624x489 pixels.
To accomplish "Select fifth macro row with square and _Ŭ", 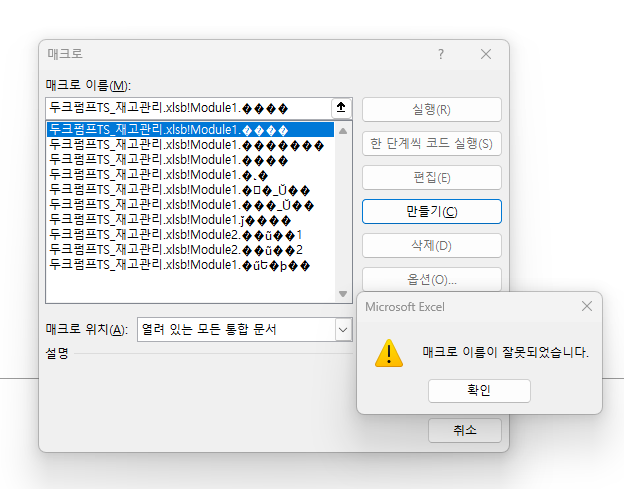I will (x=190, y=190).
